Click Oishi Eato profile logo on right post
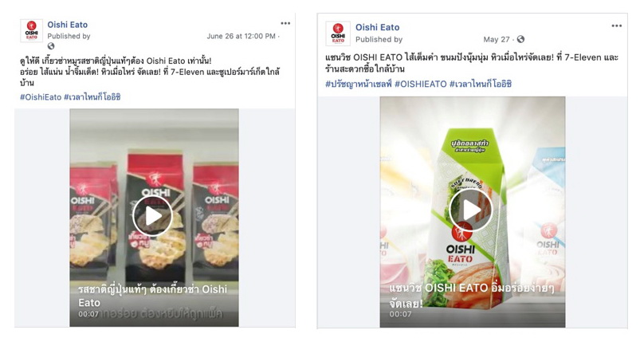The height and width of the screenshot is (342, 644). pyautogui.click(x=338, y=33)
